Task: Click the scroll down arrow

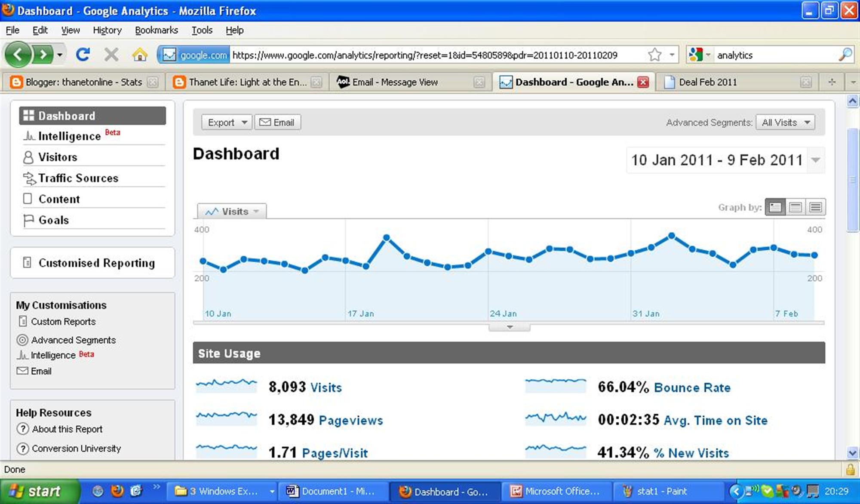Action: pyautogui.click(x=852, y=452)
